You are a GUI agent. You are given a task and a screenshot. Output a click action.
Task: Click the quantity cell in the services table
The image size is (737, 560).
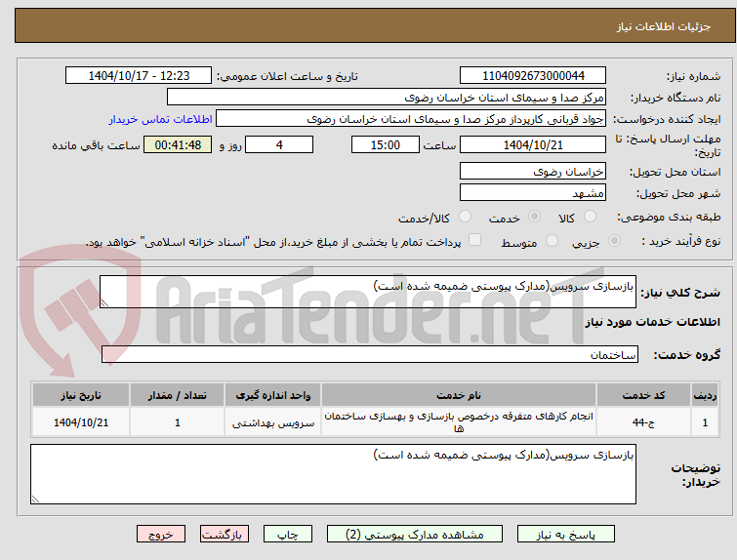point(178,422)
